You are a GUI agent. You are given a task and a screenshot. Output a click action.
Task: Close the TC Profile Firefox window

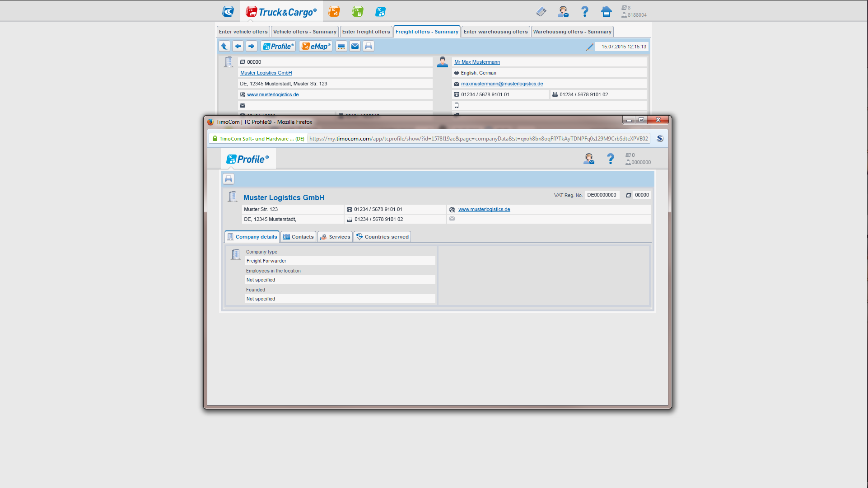tap(658, 120)
